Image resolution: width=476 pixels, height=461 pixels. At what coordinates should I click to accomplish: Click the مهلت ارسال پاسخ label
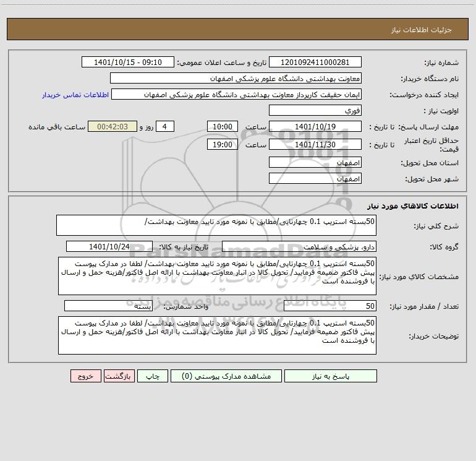(428, 127)
